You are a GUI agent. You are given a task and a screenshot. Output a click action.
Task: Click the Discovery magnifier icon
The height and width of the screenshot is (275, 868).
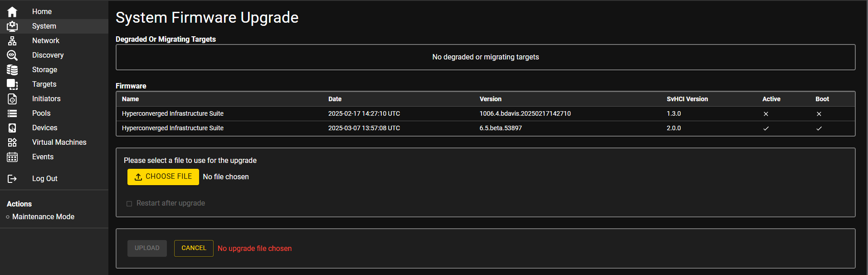12,55
